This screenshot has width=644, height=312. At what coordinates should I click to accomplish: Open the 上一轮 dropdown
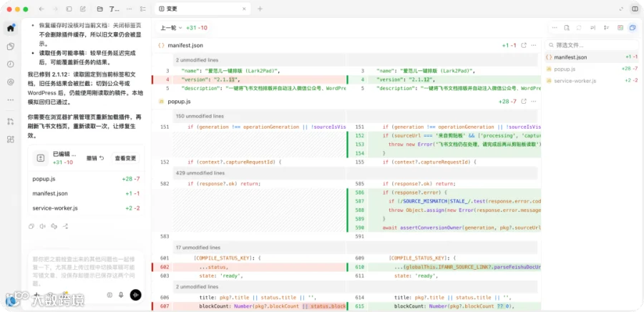(171, 28)
